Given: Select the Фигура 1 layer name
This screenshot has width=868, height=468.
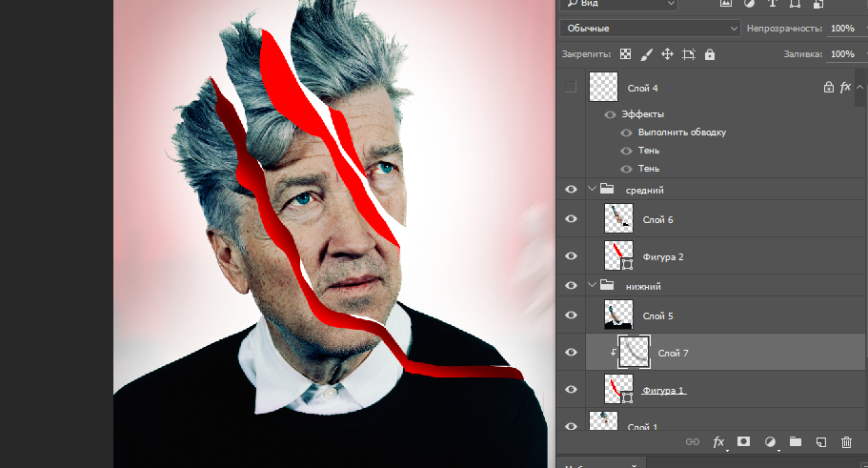Looking at the screenshot, I should pyautogui.click(x=664, y=391).
